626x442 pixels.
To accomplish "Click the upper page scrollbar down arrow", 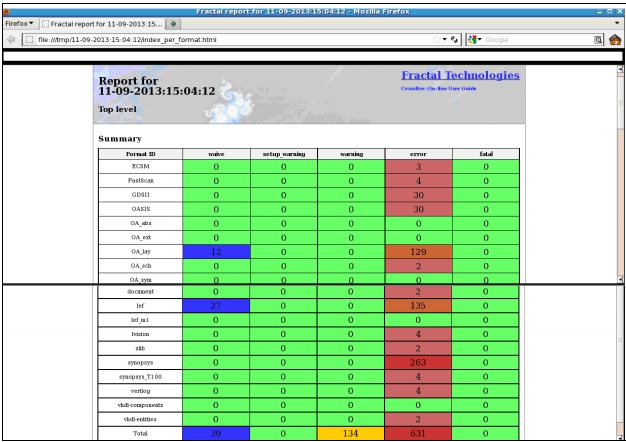I will pyautogui.click(x=620, y=280).
